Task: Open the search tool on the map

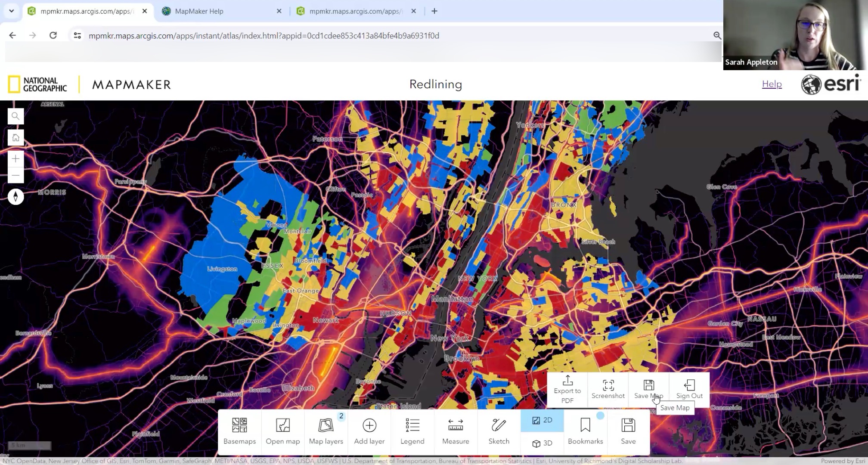Action: click(x=15, y=116)
